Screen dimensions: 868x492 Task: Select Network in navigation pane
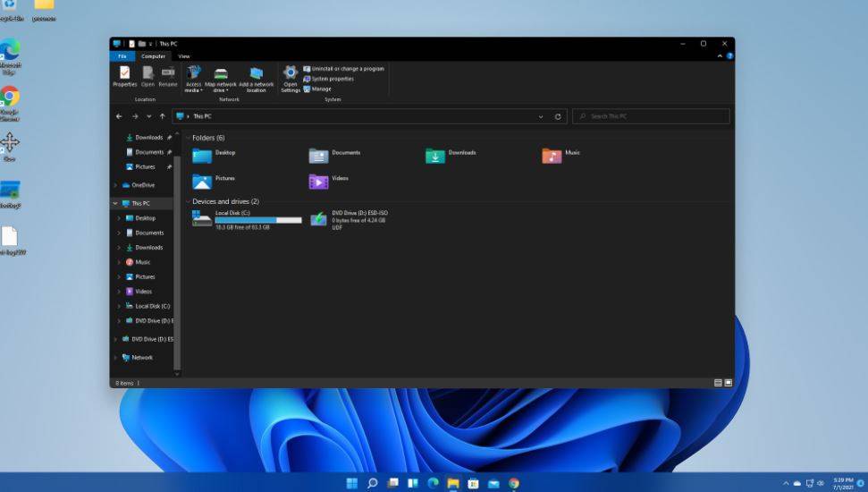pos(138,357)
